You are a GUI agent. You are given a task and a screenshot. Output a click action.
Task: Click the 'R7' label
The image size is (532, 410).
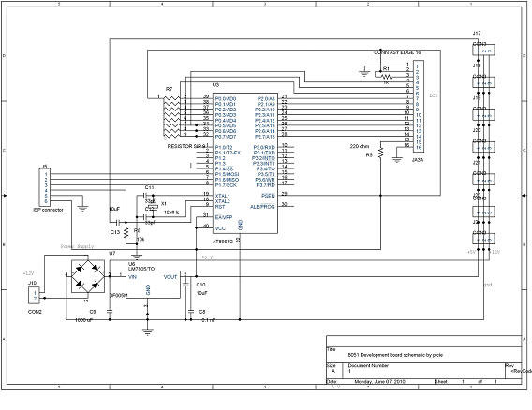169,89
